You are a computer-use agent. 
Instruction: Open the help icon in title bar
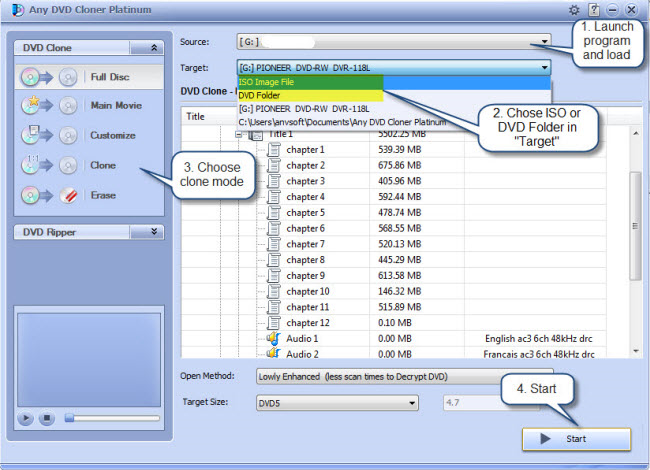[593, 10]
